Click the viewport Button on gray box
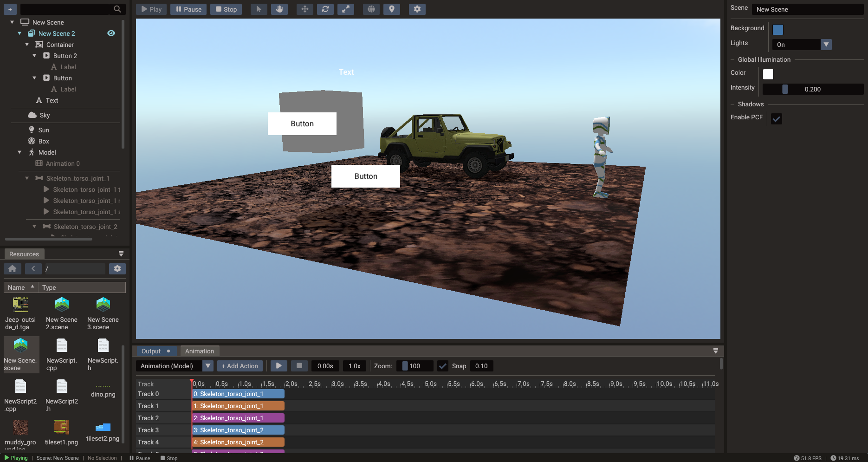 coord(302,124)
